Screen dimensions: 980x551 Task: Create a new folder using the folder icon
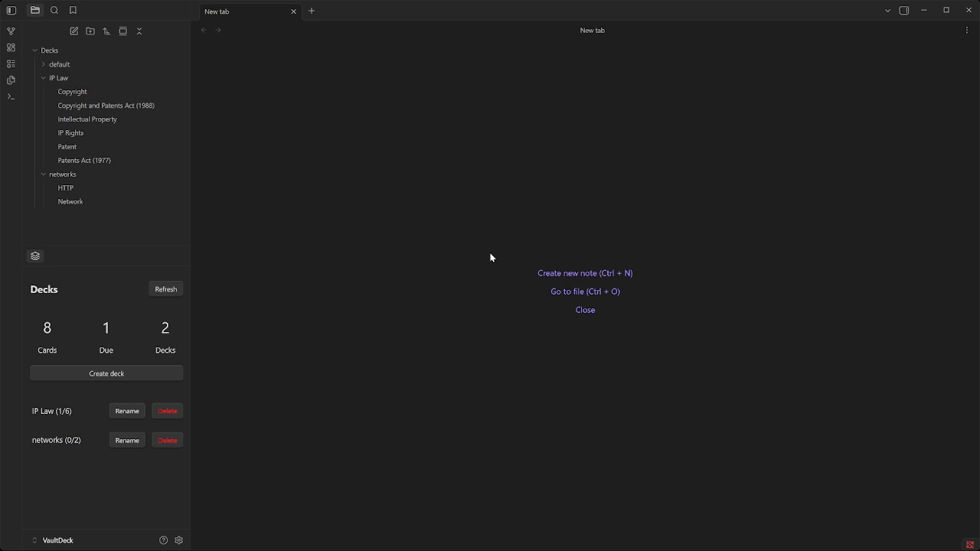pos(90,31)
